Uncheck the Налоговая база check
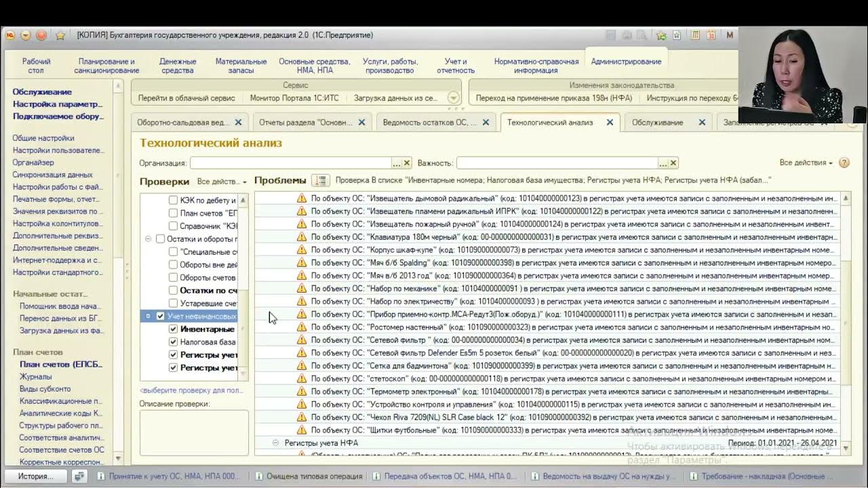Screen dimensions: 868x488 (173, 342)
